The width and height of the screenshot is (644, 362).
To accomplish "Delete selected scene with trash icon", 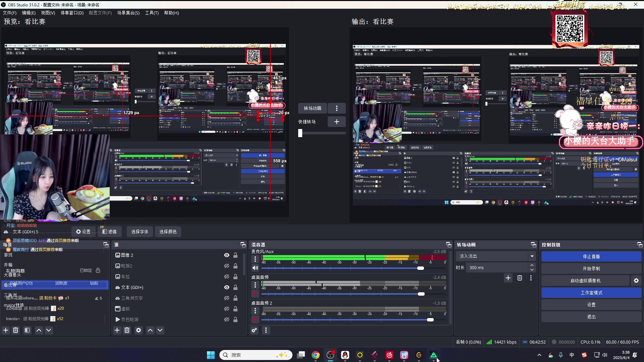I will click(15, 330).
